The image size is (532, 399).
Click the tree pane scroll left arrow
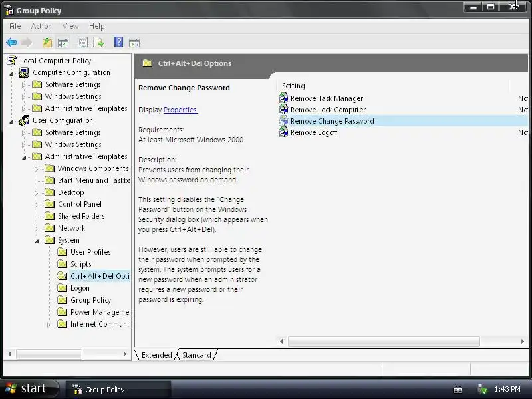pyautogui.click(x=9, y=354)
